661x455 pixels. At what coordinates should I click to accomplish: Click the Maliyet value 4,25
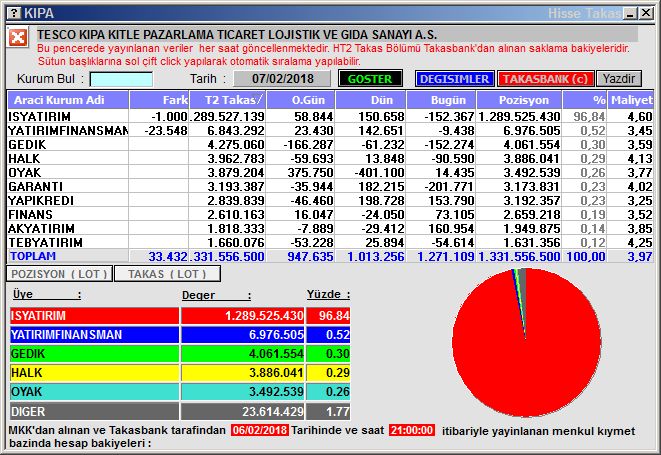[640, 242]
